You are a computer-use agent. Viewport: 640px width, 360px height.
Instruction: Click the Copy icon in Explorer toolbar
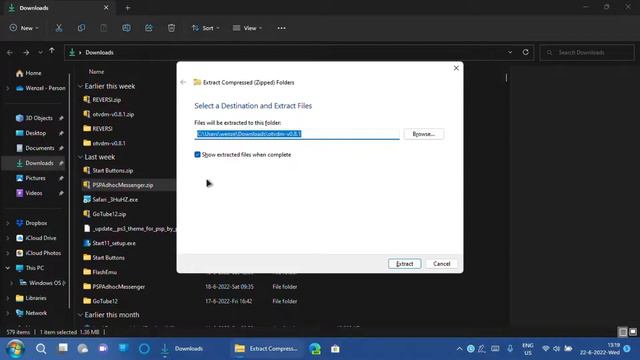point(81,28)
